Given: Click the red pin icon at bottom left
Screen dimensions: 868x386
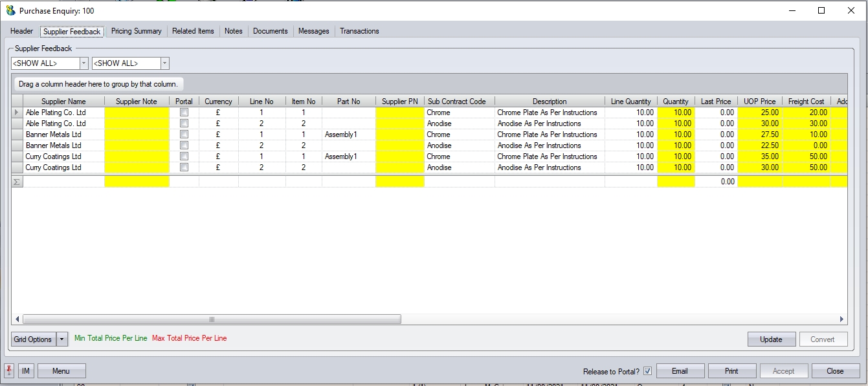Looking at the screenshot, I should click(x=9, y=370).
